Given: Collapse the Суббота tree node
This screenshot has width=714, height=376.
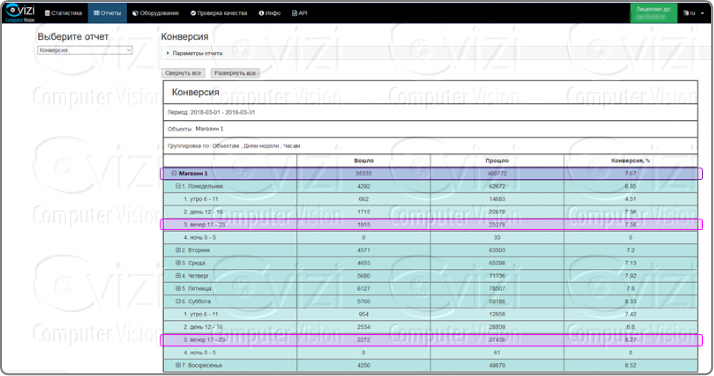Looking at the screenshot, I should pyautogui.click(x=178, y=301).
